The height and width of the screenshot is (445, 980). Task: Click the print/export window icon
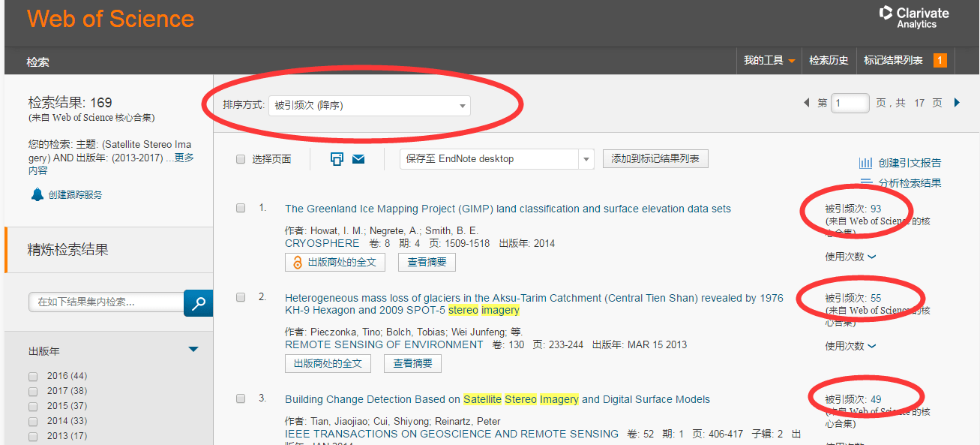click(x=337, y=158)
